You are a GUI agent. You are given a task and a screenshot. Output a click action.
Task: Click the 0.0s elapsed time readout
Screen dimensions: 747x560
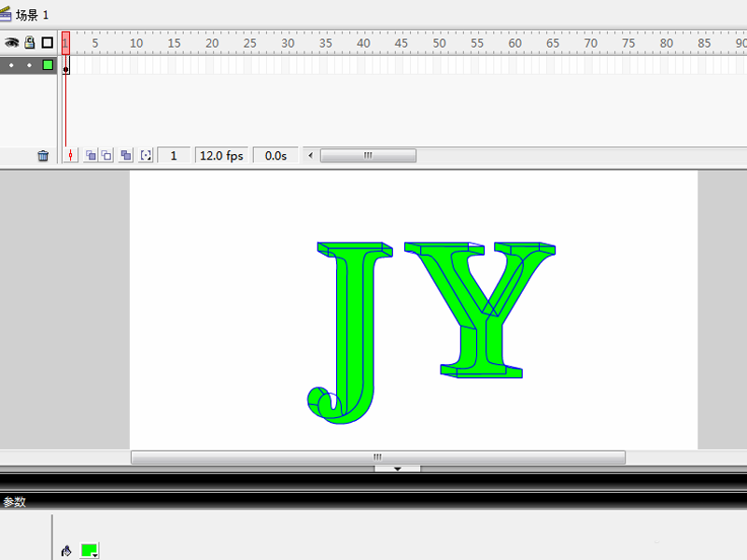pos(275,156)
